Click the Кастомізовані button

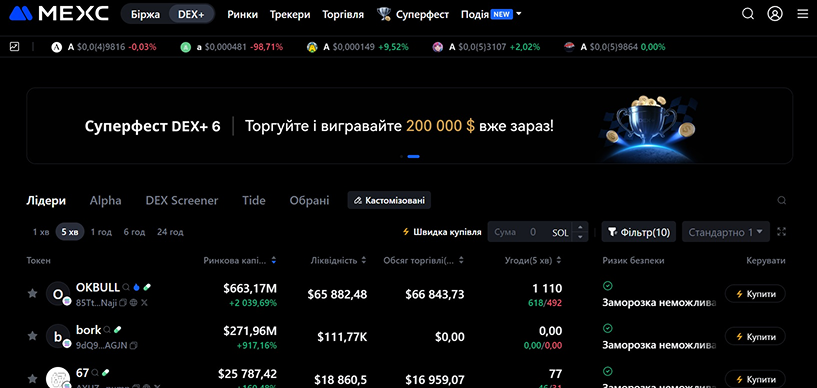coord(389,201)
